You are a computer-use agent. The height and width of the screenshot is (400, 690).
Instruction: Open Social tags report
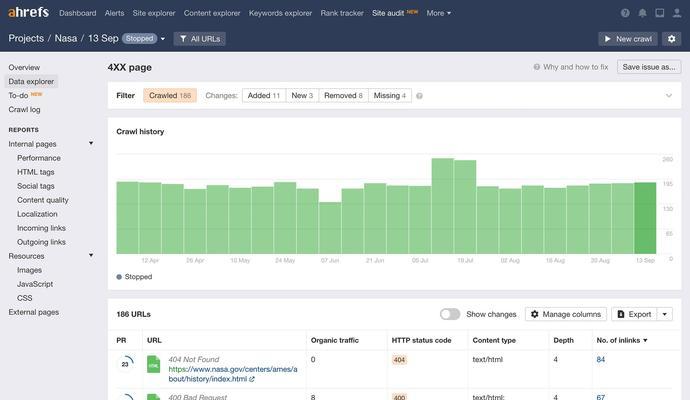[36, 186]
